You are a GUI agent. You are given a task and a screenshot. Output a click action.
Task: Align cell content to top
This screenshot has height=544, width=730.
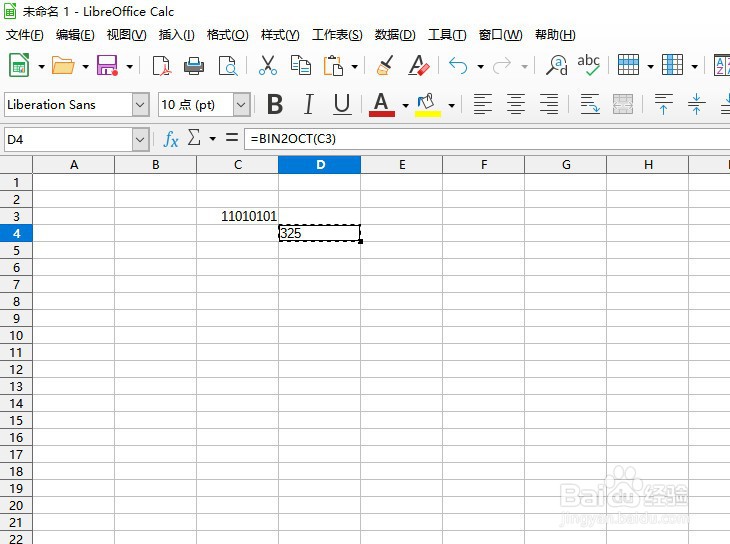point(663,104)
